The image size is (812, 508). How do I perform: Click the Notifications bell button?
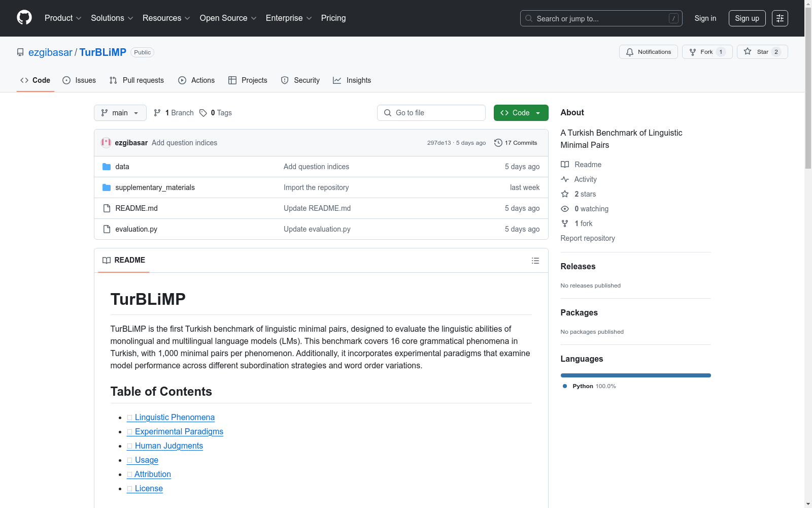click(649, 52)
